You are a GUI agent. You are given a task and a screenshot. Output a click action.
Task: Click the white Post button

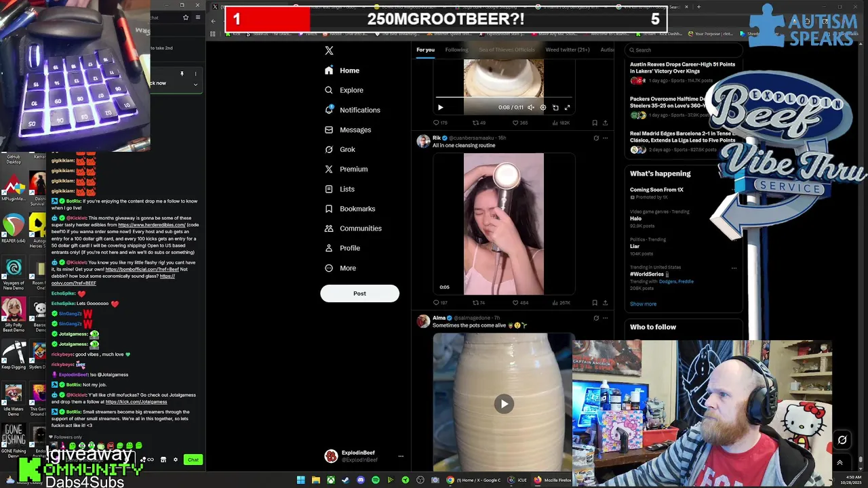tap(359, 293)
